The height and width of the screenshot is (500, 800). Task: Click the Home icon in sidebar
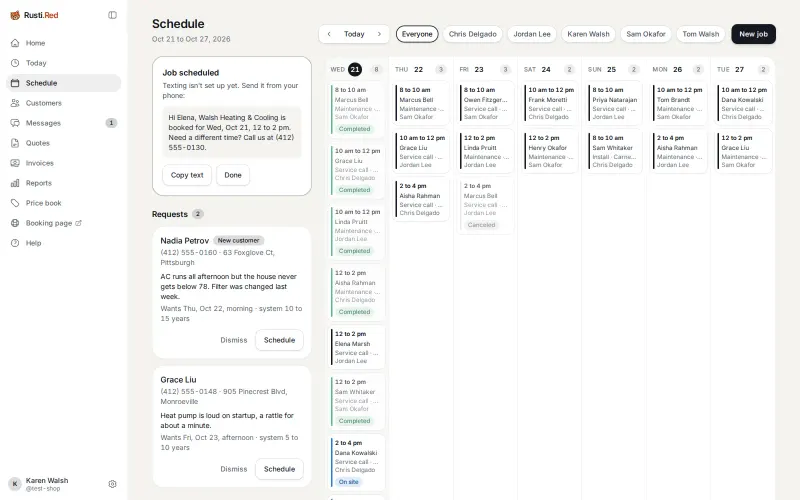15,43
